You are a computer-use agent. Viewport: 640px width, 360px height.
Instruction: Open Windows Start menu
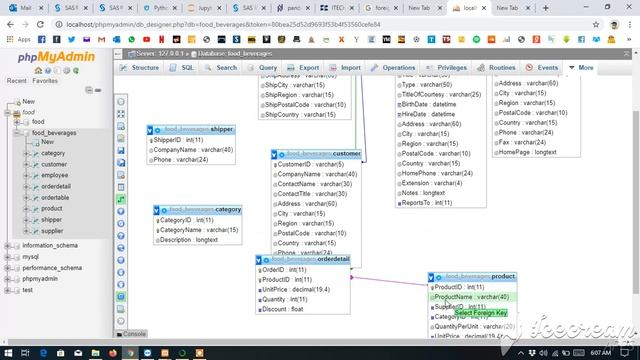click(x=8, y=353)
